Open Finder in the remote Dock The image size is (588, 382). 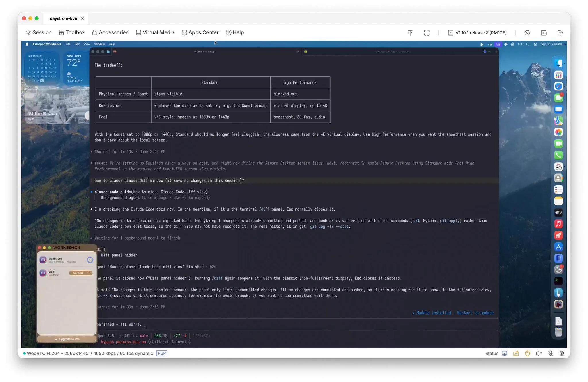point(558,63)
